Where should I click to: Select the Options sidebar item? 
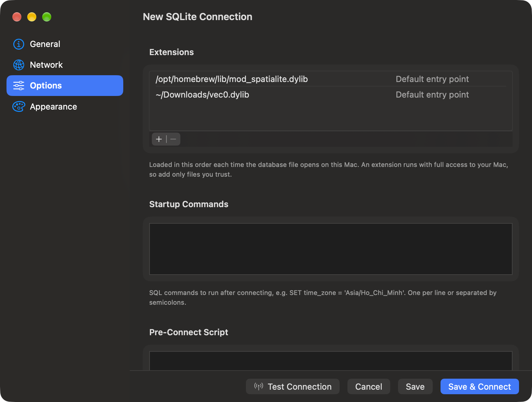pos(65,86)
